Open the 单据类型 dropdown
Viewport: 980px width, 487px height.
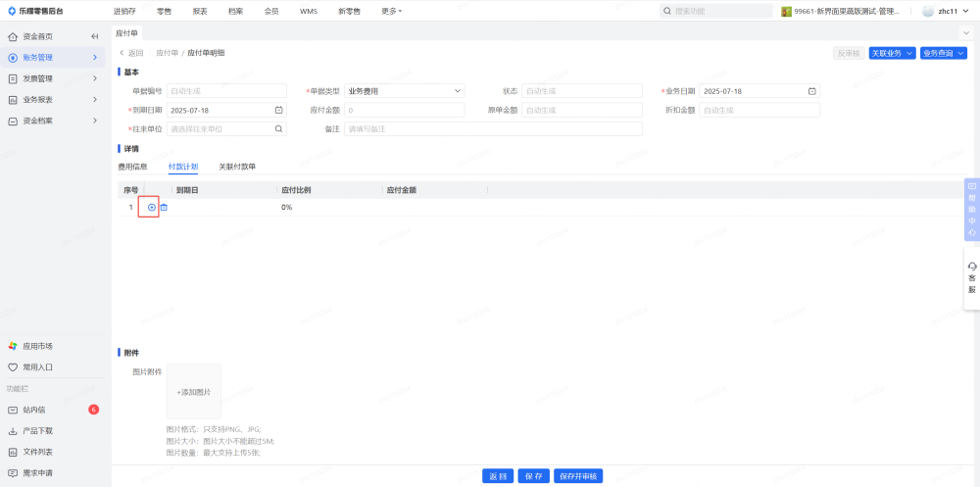point(404,91)
